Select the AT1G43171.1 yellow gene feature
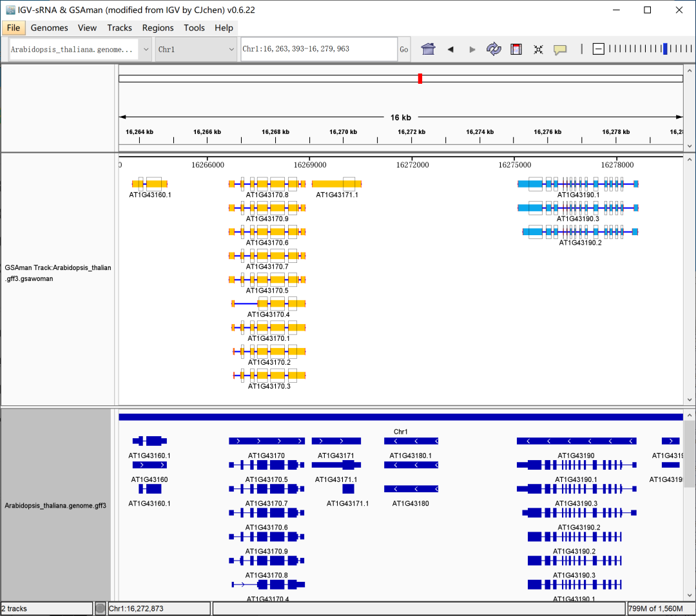 click(x=336, y=184)
